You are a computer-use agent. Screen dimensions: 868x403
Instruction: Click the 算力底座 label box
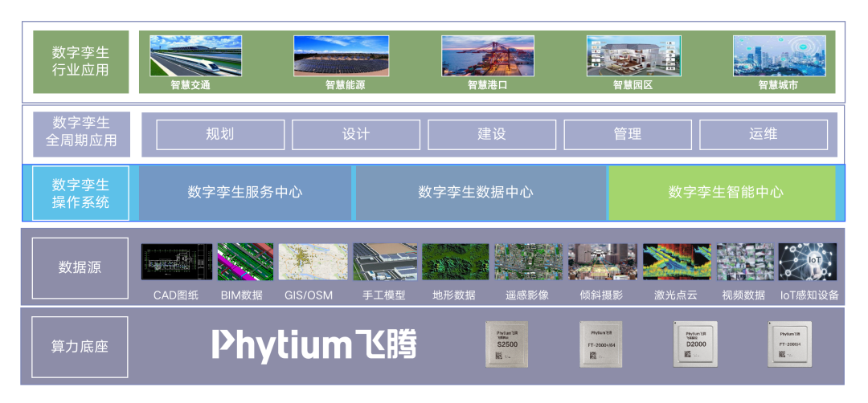click(x=80, y=347)
